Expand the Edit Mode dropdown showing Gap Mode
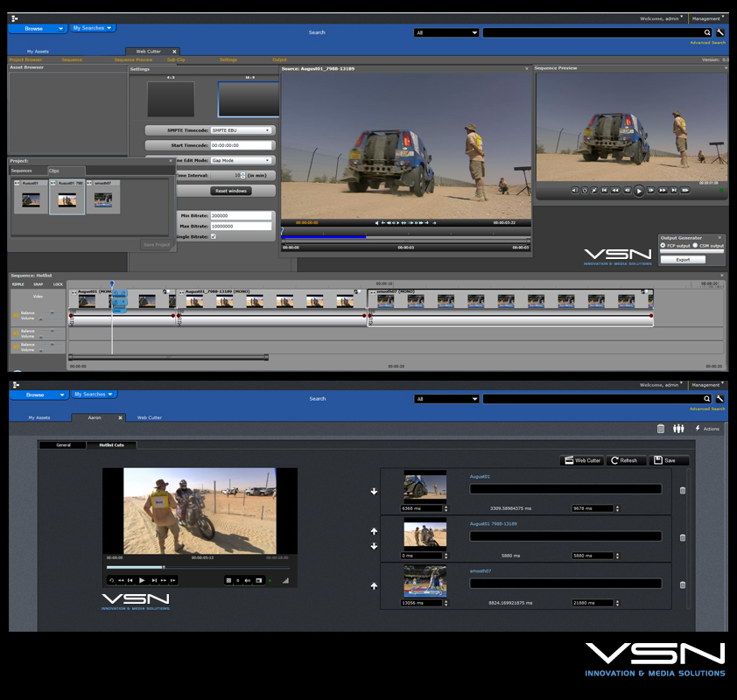 tap(242, 161)
